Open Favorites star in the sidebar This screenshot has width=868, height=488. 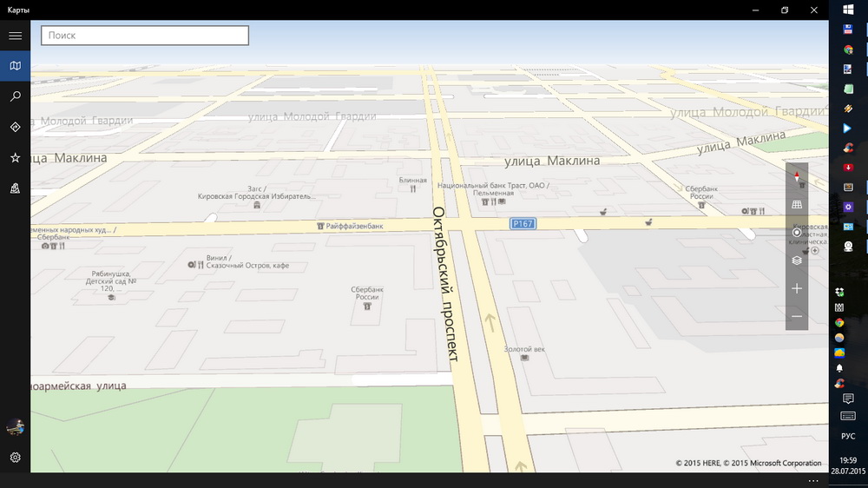coord(15,158)
